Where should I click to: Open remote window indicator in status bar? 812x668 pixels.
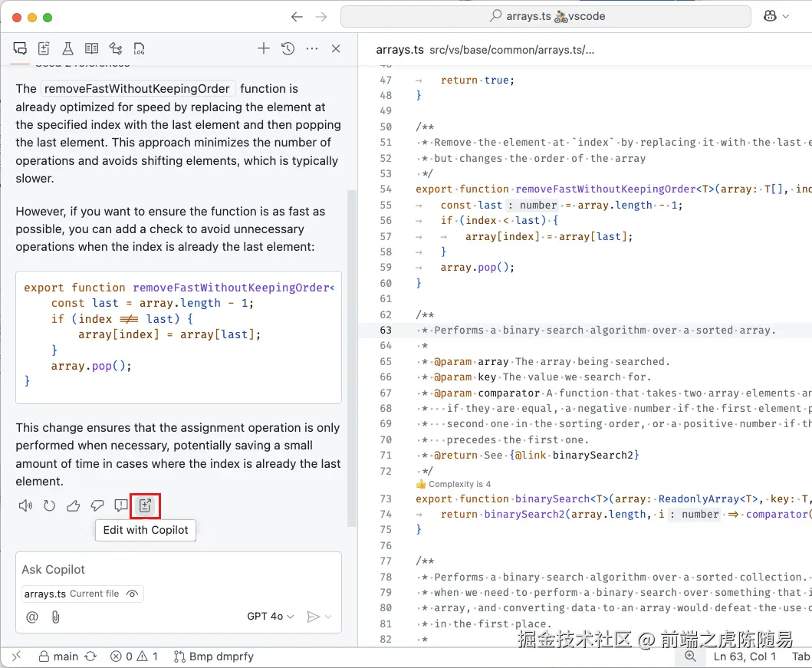coord(16,656)
